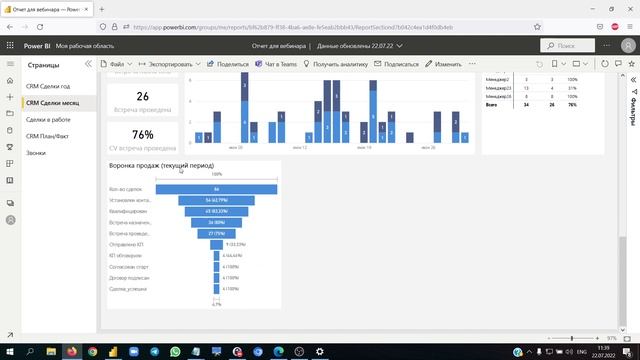Open toolbar more options ellipsis after Изменить
640x360 pixels.
coord(472,64)
